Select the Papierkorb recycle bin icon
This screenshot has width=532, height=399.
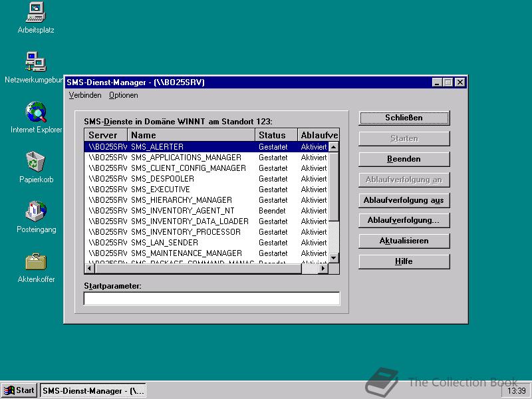[36, 167]
